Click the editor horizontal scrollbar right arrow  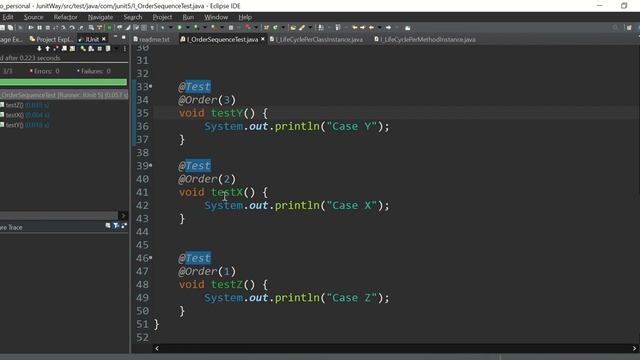[x=635, y=349]
